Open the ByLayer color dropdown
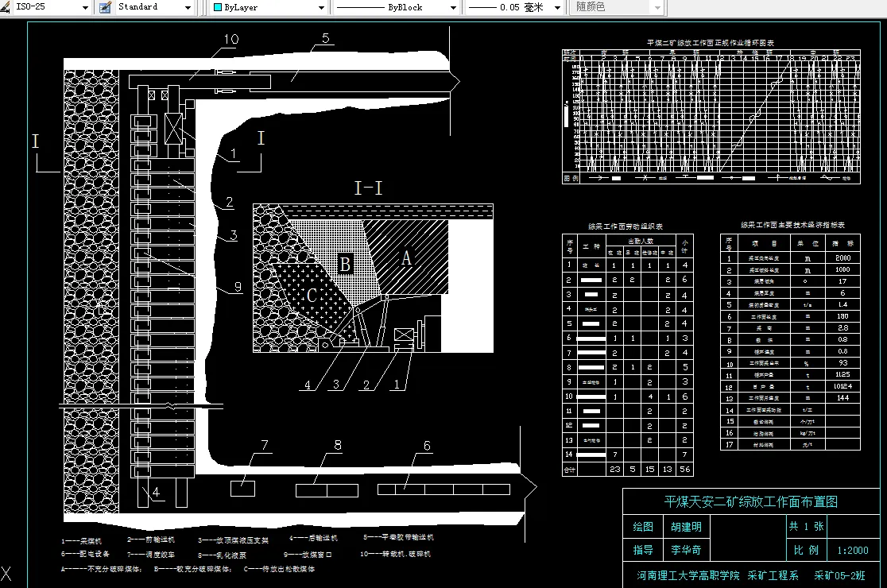This screenshot has height=588, width=887. tap(321, 7)
